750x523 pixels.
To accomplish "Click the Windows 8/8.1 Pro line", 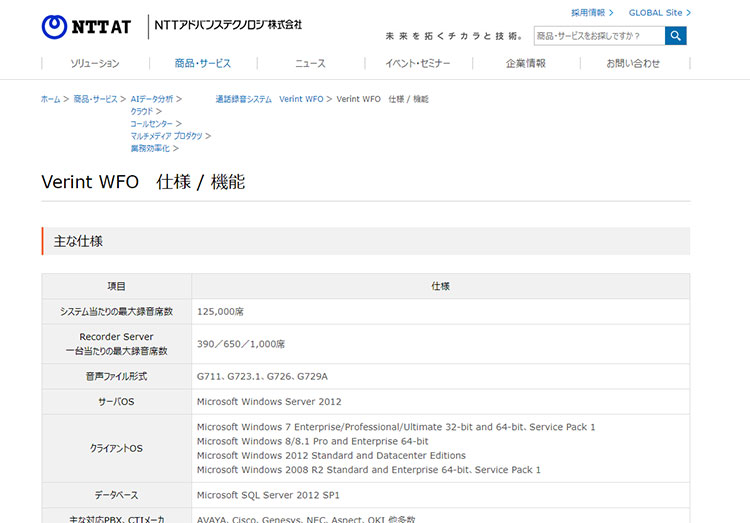I will (x=313, y=441).
